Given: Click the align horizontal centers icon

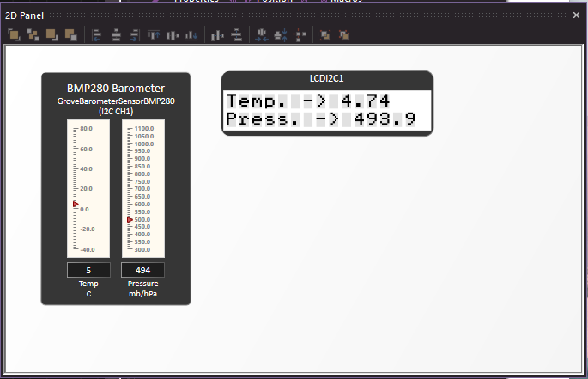Looking at the screenshot, I should pyautogui.click(x=115, y=35).
